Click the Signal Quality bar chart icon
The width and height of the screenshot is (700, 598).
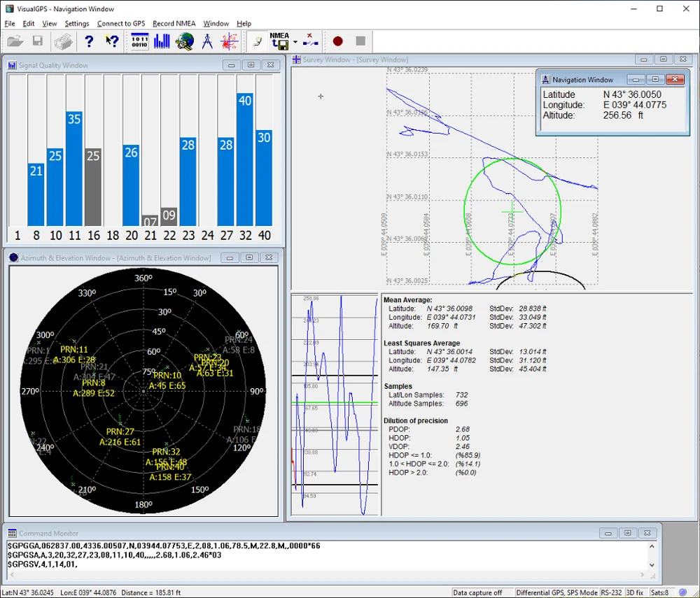(162, 41)
